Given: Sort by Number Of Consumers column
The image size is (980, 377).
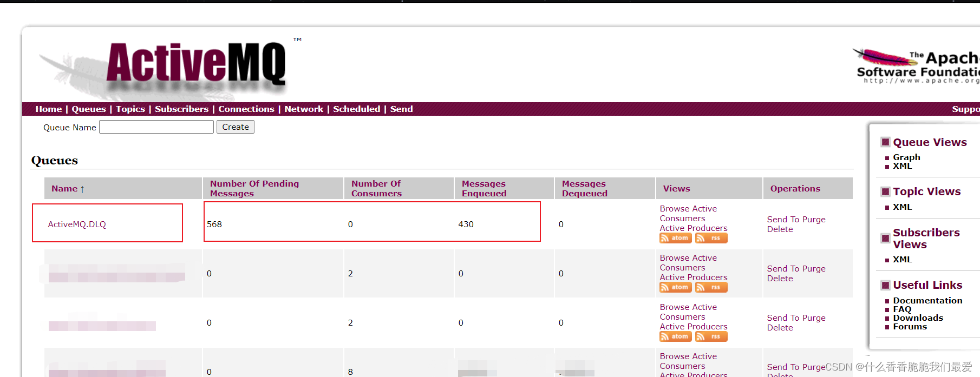Looking at the screenshot, I should tap(376, 188).
